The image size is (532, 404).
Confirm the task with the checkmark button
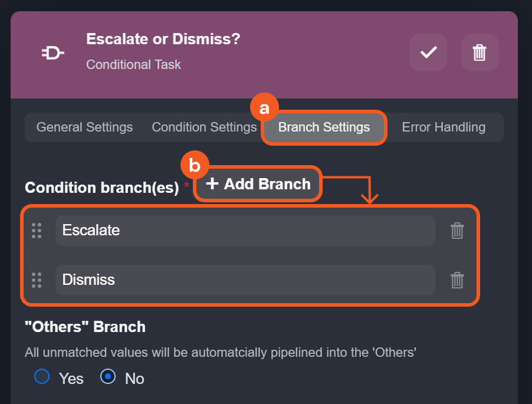point(428,52)
